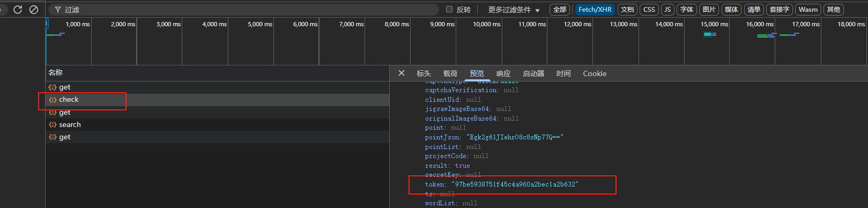Click the point: null line
Screen dimensions: 868x208
click(446, 128)
